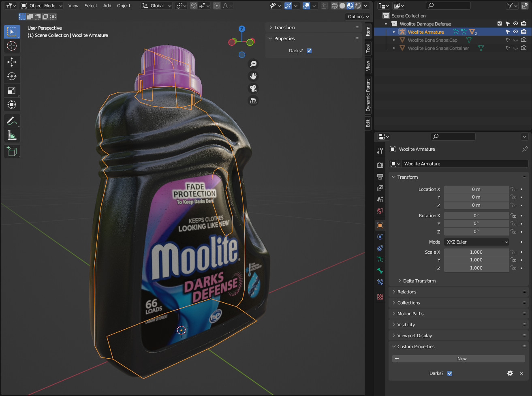Select the Rotate tool

click(12, 76)
